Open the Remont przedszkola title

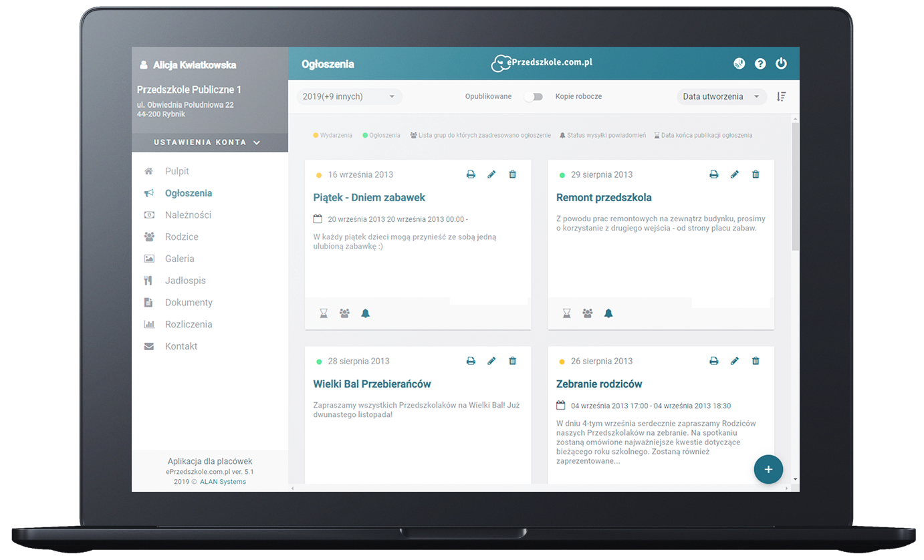[x=604, y=198]
